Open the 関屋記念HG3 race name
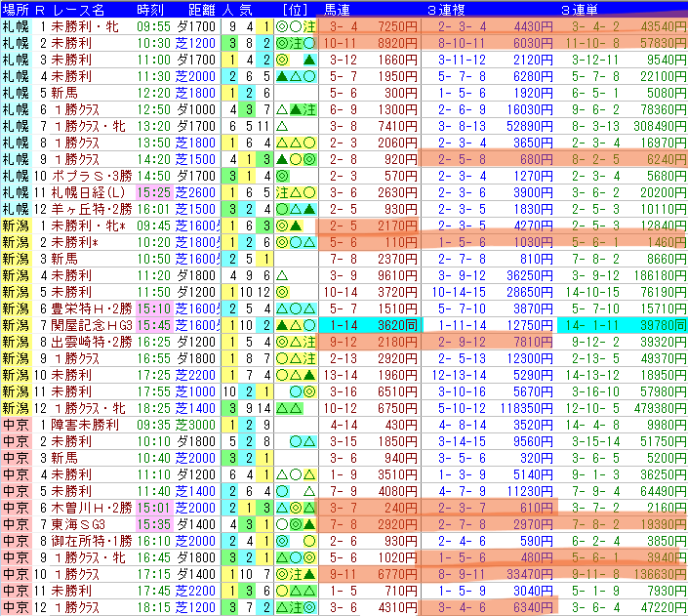Screen dimensions: 688x616 pyautogui.click(x=92, y=325)
